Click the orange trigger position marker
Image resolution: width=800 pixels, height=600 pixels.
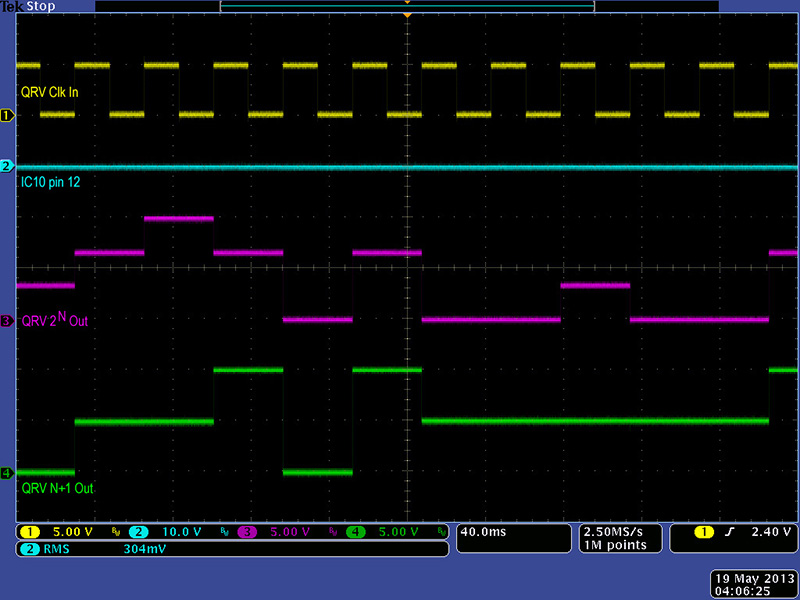(x=407, y=16)
